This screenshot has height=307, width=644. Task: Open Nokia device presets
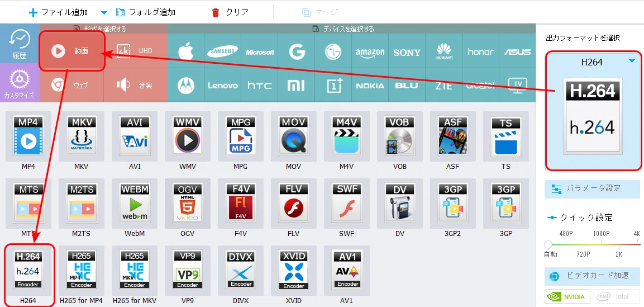[370, 85]
